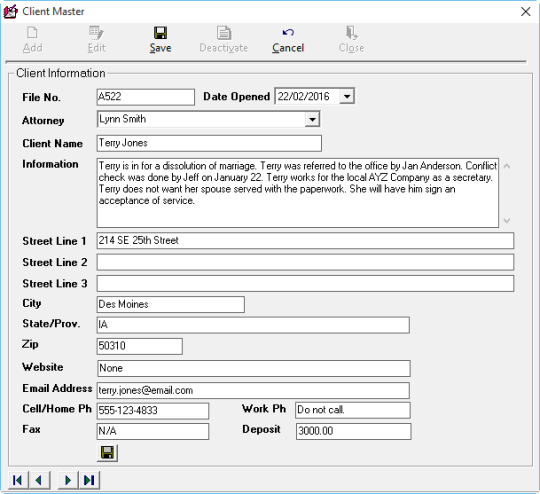The height and width of the screenshot is (494, 540).
Task: Click the Information scrollbar down arrow
Action: click(x=507, y=220)
